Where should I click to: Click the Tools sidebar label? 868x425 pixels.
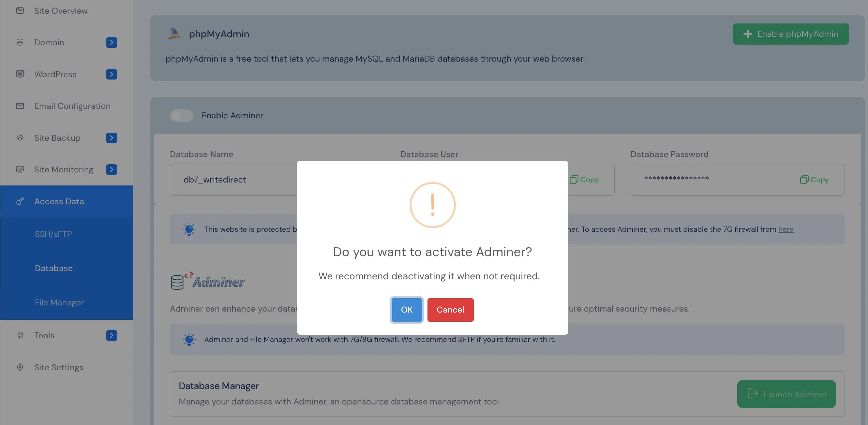pyautogui.click(x=44, y=335)
